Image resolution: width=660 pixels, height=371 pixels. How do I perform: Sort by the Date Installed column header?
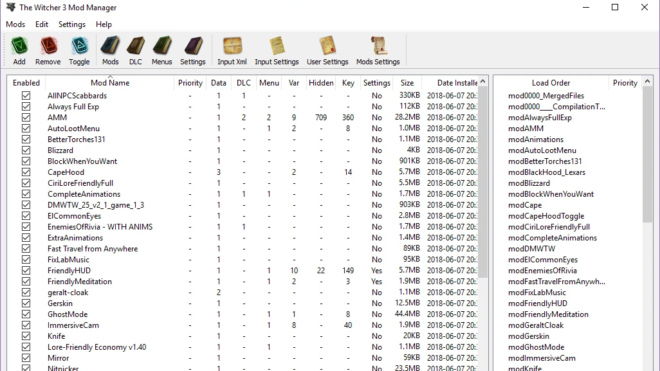[450, 83]
